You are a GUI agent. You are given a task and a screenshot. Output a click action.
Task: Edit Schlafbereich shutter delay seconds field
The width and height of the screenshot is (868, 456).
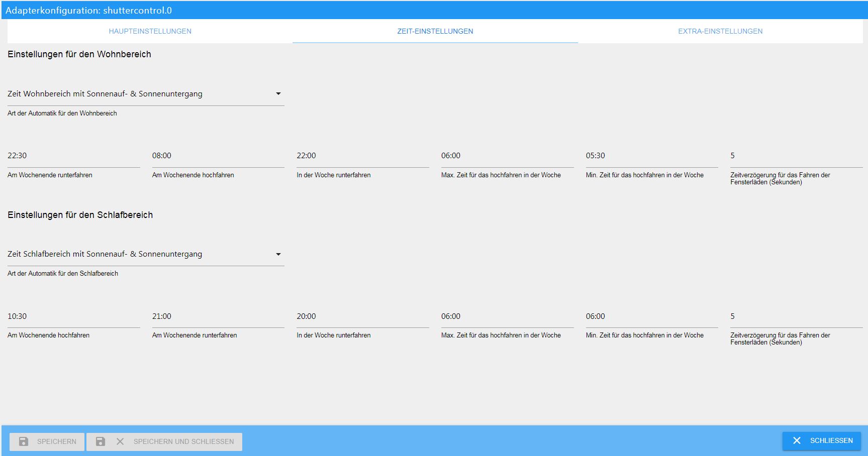(797, 316)
